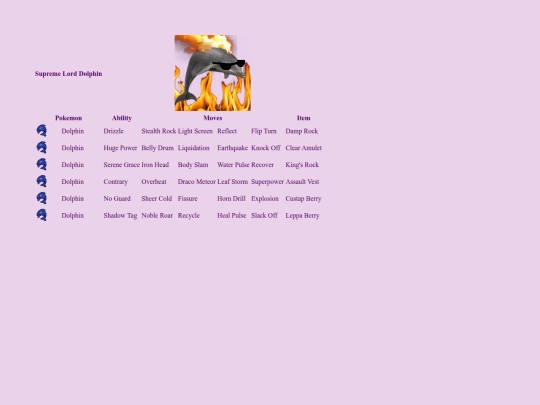Click the Stealth Rock move
The width and height of the screenshot is (540, 405).
coord(159,131)
